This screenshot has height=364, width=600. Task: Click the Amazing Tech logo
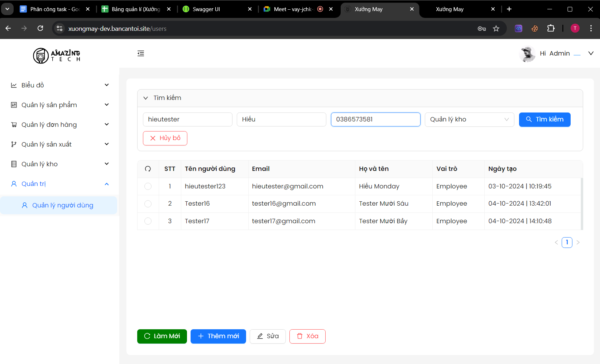57,56
